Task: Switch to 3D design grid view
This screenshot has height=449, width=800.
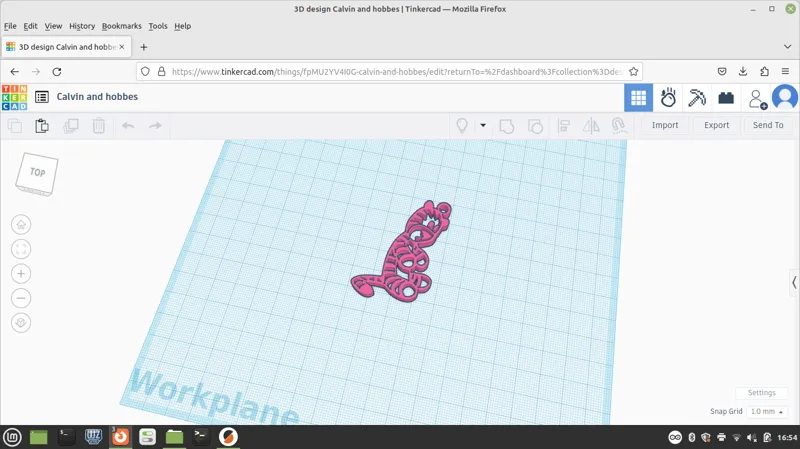Action: [x=638, y=97]
